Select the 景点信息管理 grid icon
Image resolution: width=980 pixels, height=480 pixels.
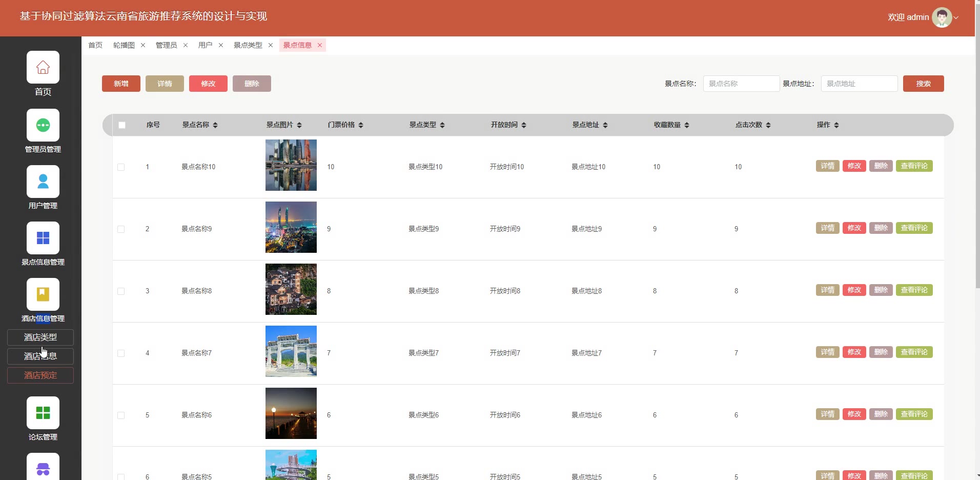[x=43, y=238]
